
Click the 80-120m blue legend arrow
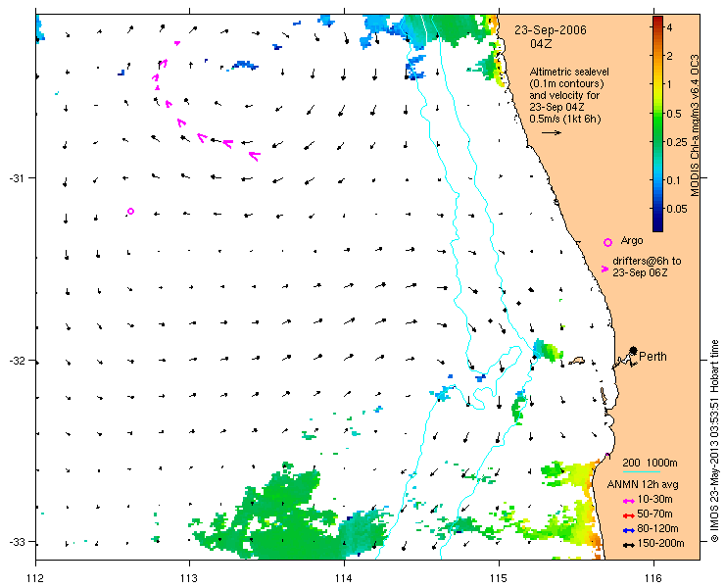(628, 530)
